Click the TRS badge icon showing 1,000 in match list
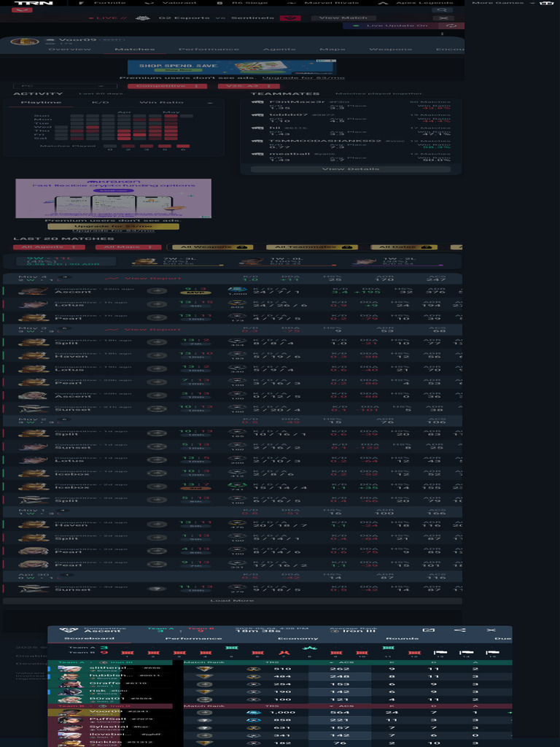Viewport: 560px width, 747px height. click(237, 289)
